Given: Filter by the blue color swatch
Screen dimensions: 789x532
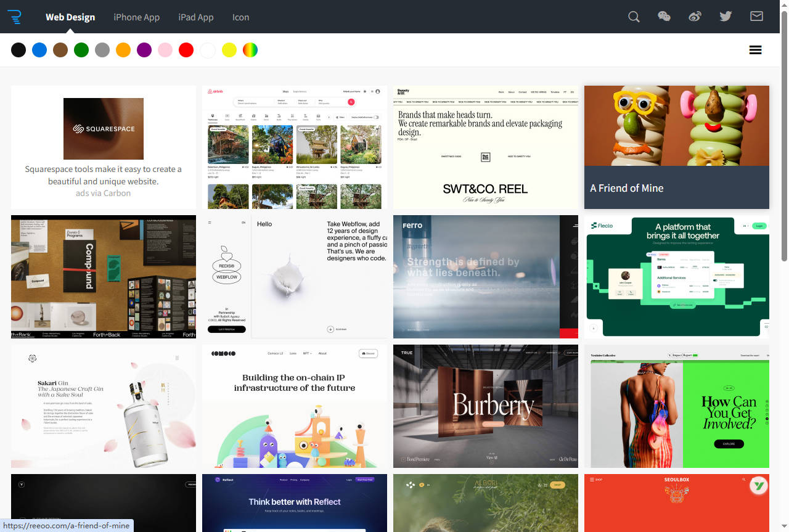Looking at the screenshot, I should 39,50.
